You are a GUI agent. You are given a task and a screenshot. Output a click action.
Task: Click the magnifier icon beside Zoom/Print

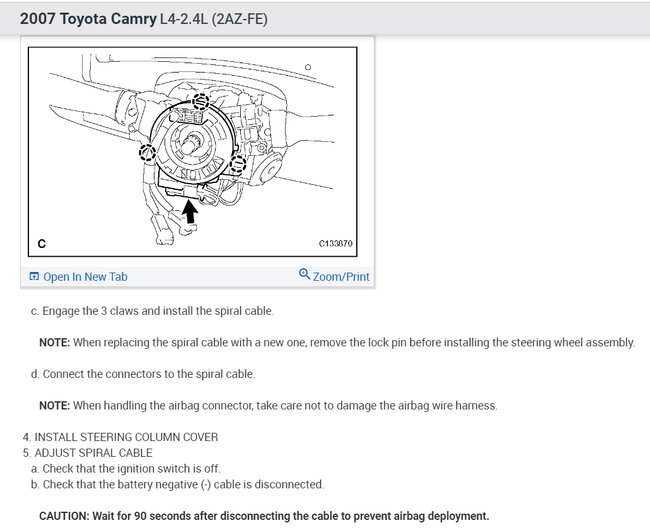(304, 274)
